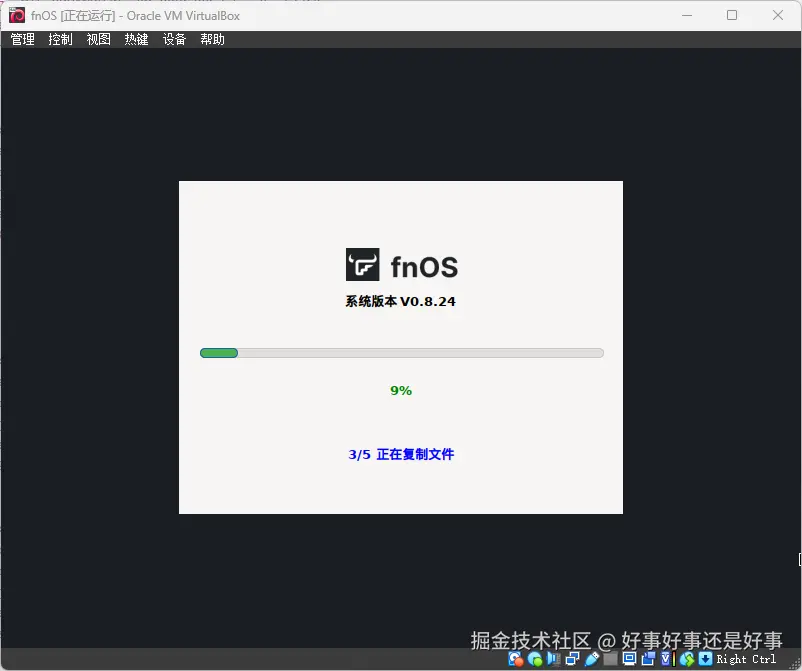Click the hard disk activity status icon
Screen dimensions: 802x671
pyautogui.click(x=516, y=659)
